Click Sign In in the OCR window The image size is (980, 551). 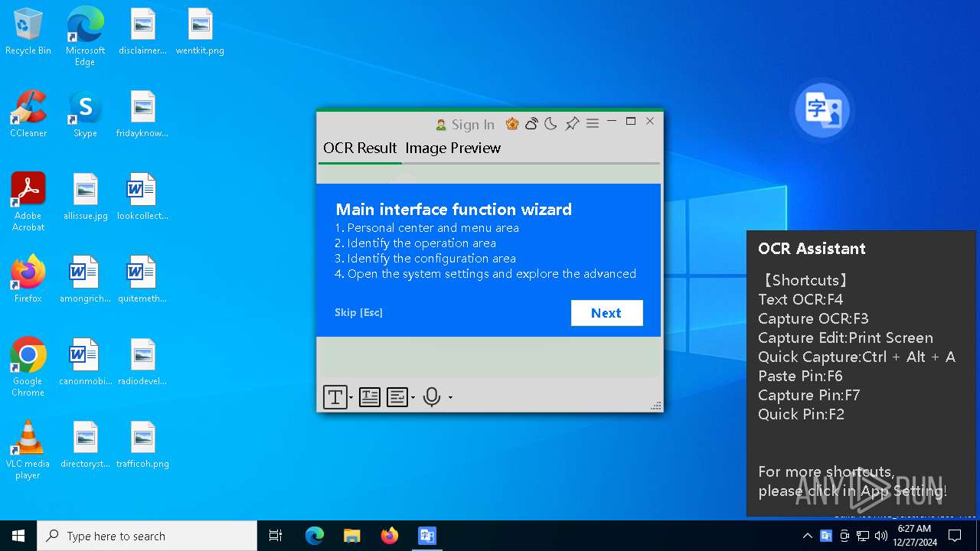[x=465, y=124]
